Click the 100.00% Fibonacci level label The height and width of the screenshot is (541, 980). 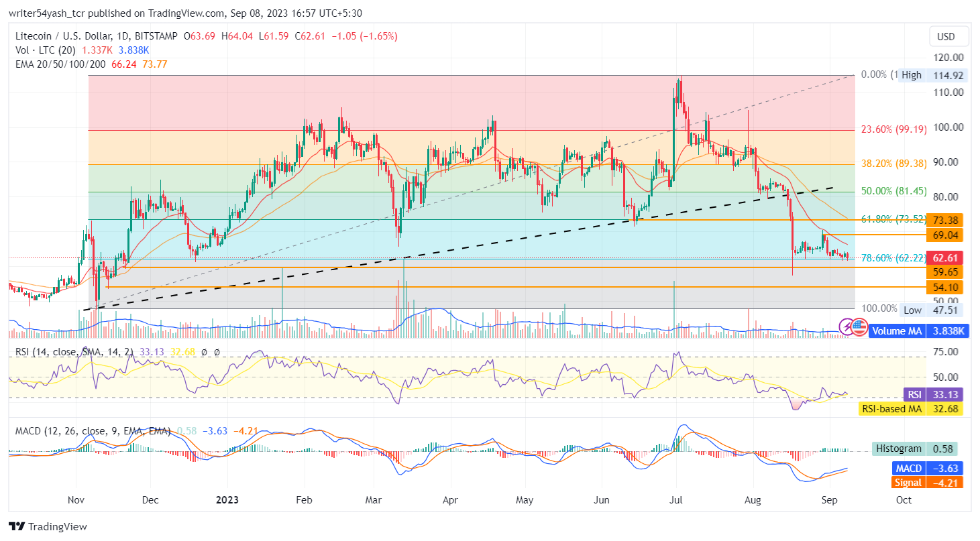pos(879,308)
